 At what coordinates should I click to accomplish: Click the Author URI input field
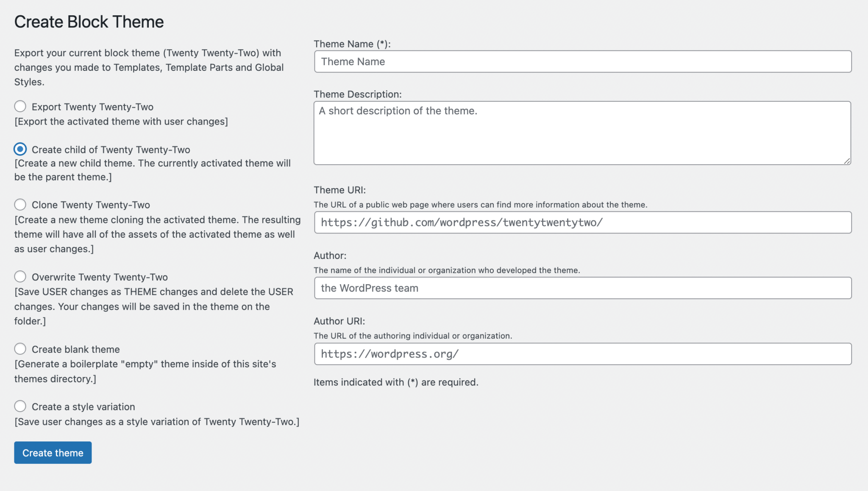pos(583,354)
